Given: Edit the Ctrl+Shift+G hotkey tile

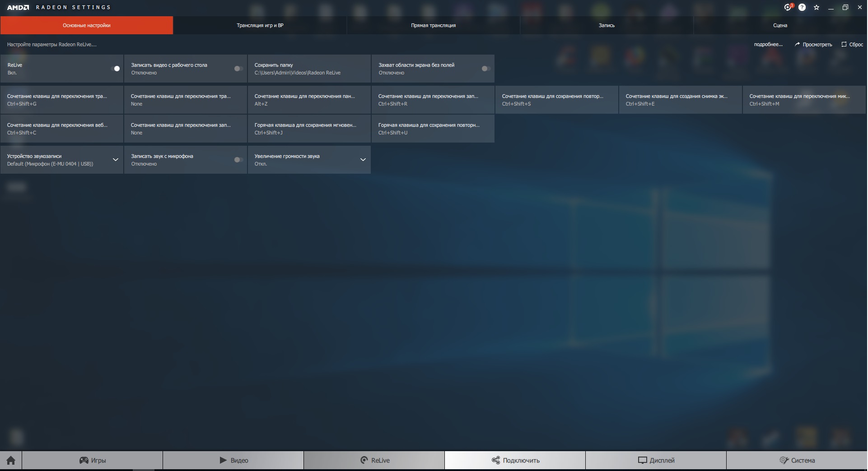Looking at the screenshot, I should 62,100.
